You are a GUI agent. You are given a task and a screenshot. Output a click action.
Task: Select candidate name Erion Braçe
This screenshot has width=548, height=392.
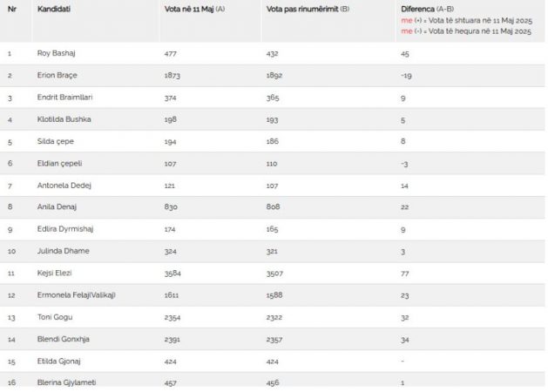57,75
